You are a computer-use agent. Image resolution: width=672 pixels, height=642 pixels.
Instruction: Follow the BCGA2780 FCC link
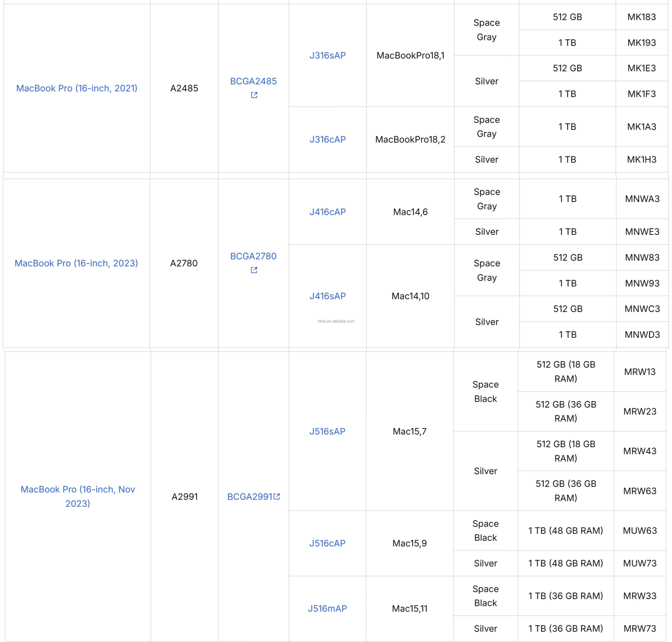253,256
